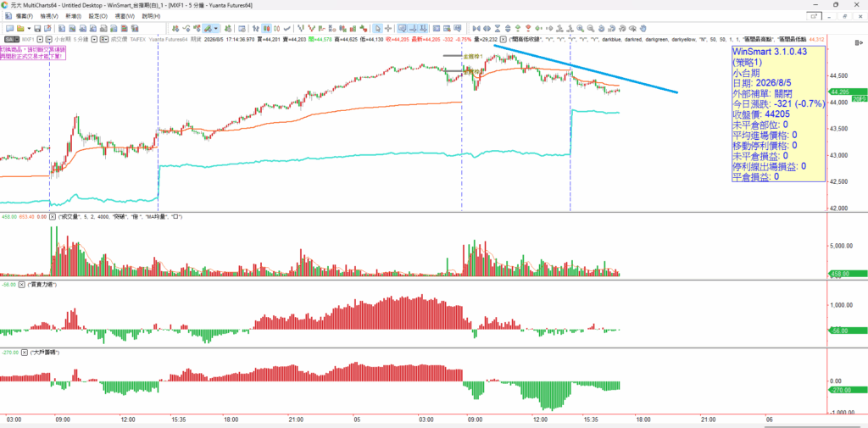Open the 新增(I) menu
This screenshot has height=428, width=868.
click(x=73, y=16)
